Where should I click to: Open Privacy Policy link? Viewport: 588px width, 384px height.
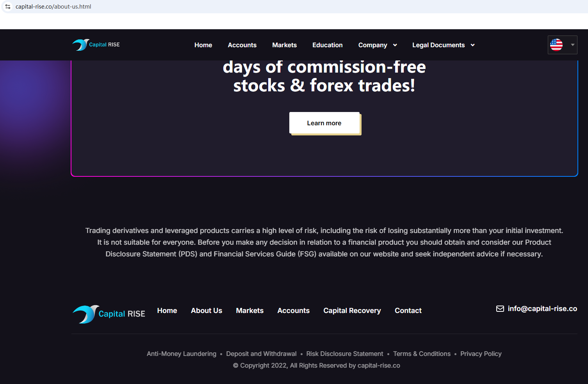(481, 354)
